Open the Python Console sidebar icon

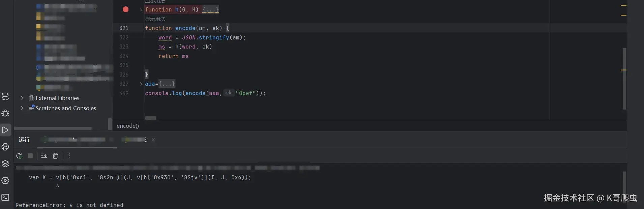coord(5,147)
